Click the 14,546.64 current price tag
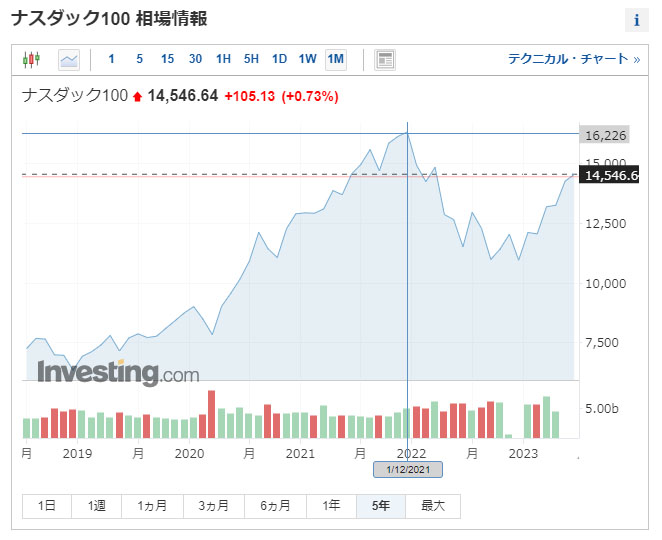662x540 pixels. click(611, 176)
